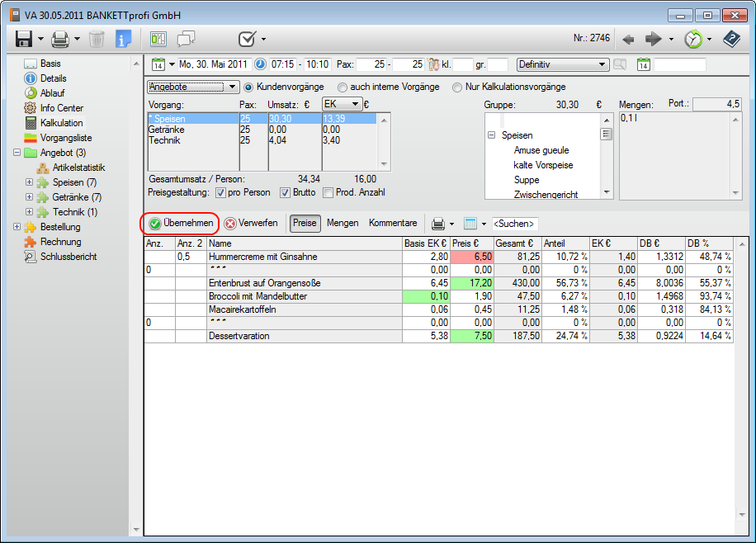
Task: Switch to the Kommentare tab
Action: point(393,223)
